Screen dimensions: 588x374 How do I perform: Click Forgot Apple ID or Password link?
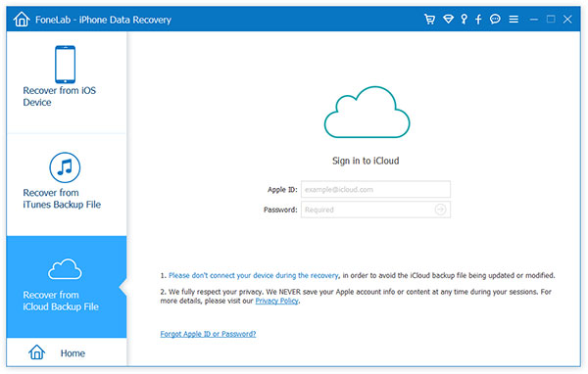coord(208,334)
